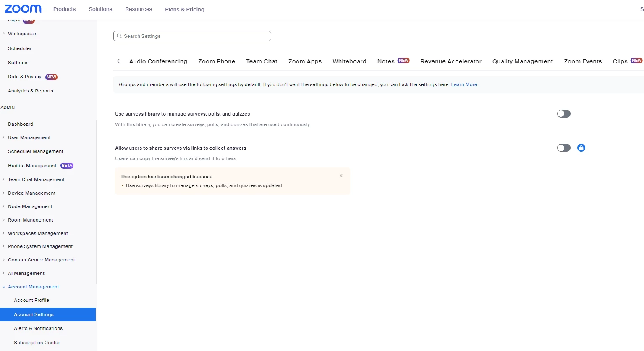644x351 pixels.
Task: Open Scheduler Management
Action: [x=36, y=151]
